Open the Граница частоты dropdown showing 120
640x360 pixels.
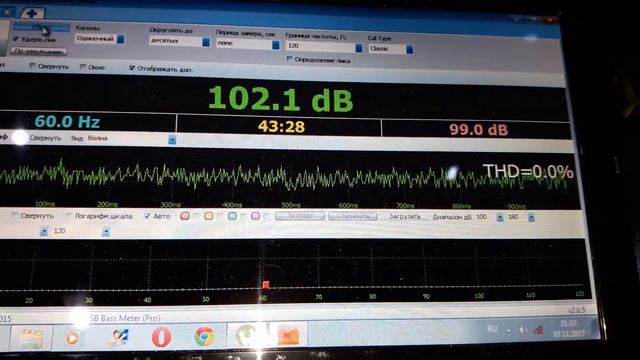pos(324,47)
